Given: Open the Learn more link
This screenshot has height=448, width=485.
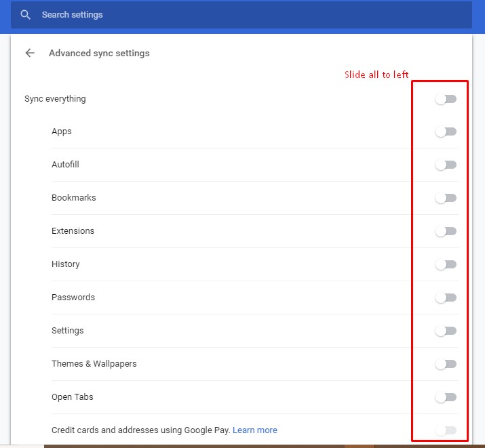Looking at the screenshot, I should (255, 430).
